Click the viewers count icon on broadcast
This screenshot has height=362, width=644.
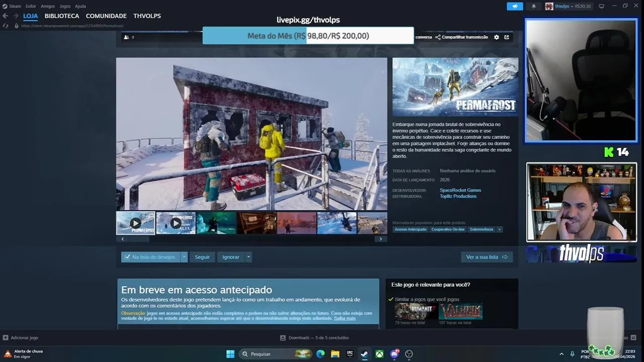pos(126,37)
